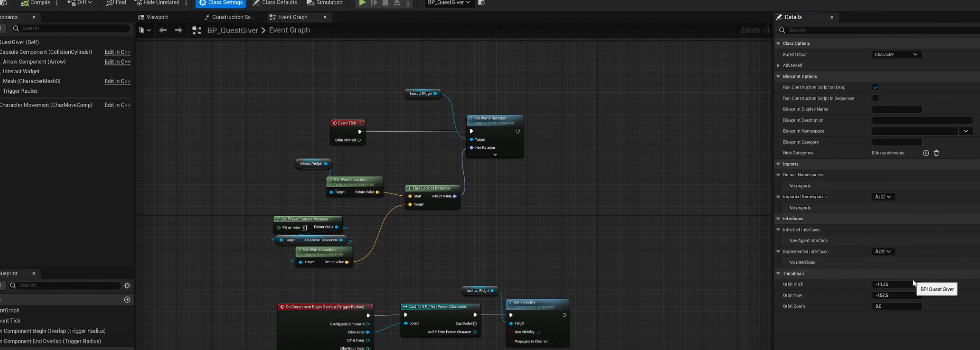Viewport: 980px width, 350px height.
Task: Toggle Run Construction Script on Drag
Action: click(x=875, y=87)
